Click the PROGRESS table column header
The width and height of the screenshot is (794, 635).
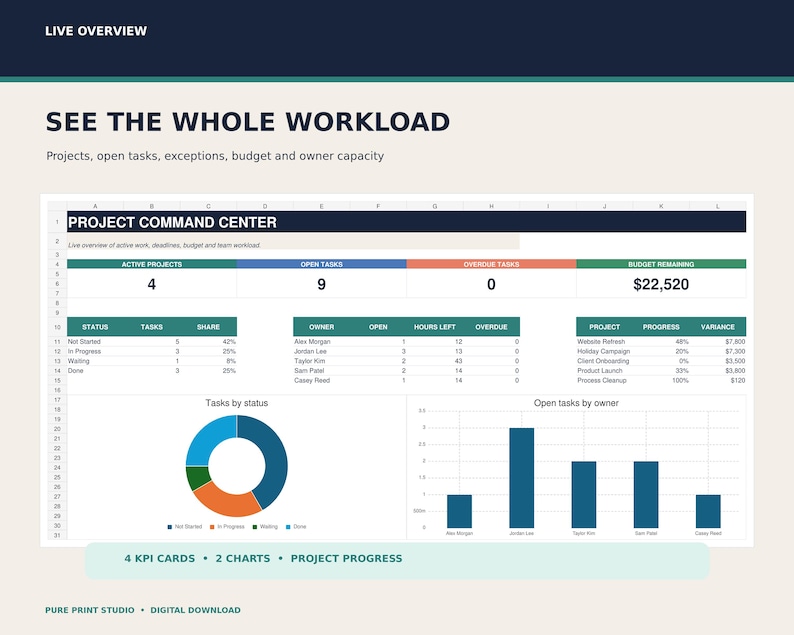(x=661, y=327)
